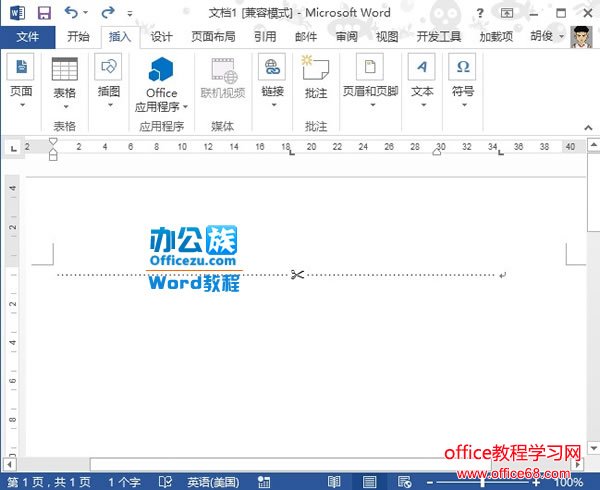Open the 页面 pages dropdown

pyautogui.click(x=21, y=81)
